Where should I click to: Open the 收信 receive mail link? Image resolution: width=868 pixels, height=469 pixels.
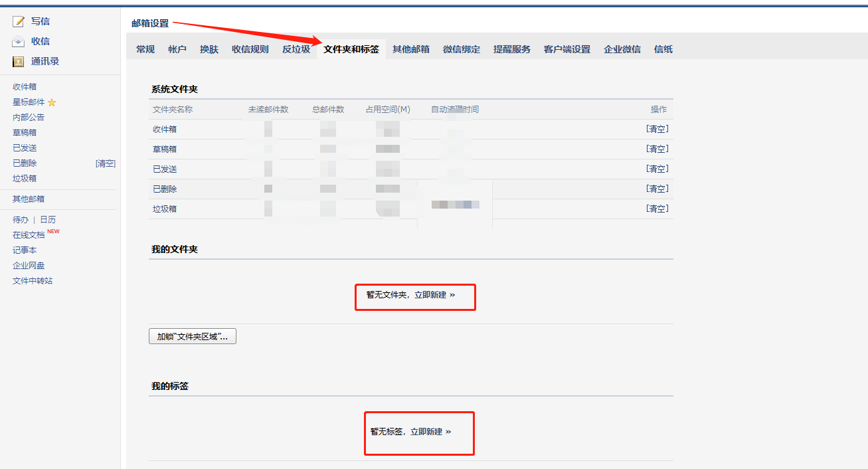click(x=41, y=41)
